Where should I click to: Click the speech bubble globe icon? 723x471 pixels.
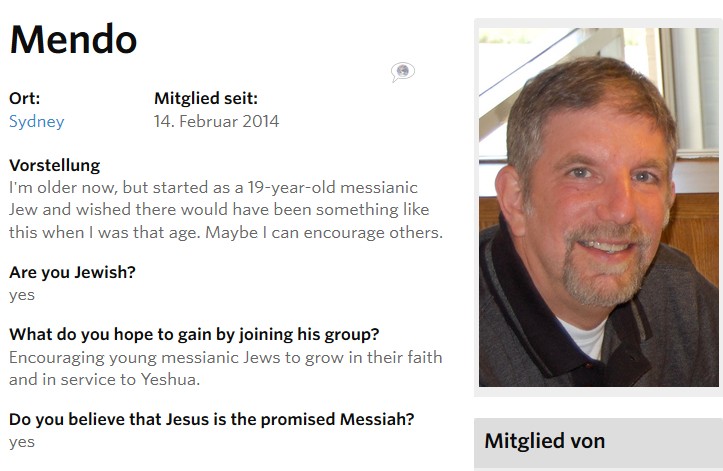click(x=403, y=72)
